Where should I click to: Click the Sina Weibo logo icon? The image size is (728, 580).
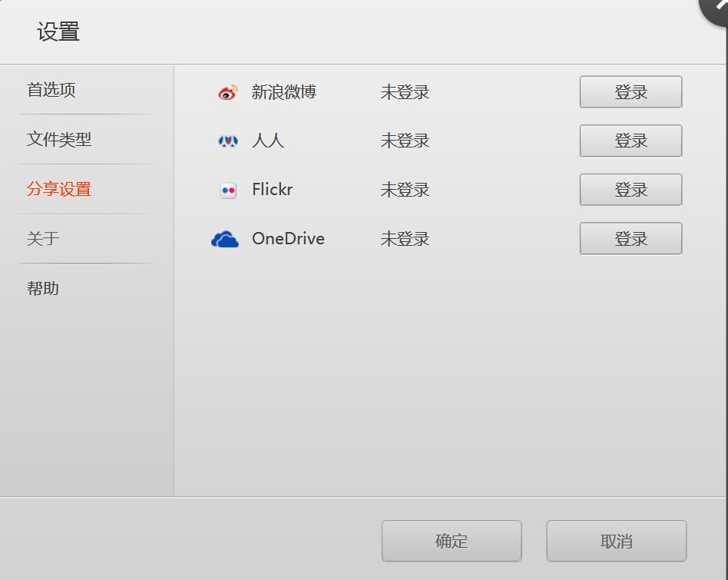pos(228,93)
